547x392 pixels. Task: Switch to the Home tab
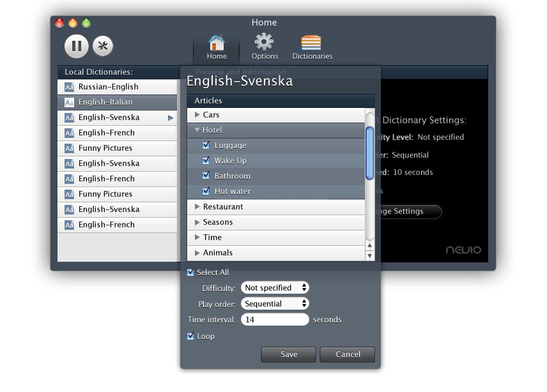(x=217, y=47)
